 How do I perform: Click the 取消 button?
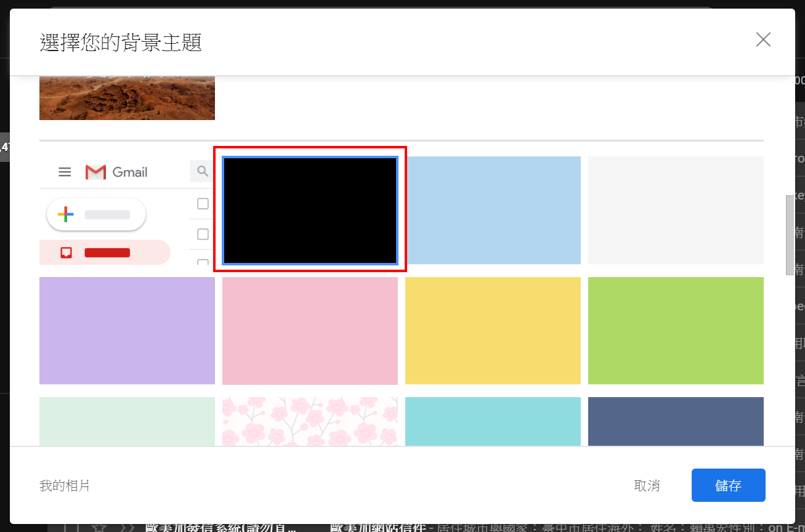[x=647, y=486]
